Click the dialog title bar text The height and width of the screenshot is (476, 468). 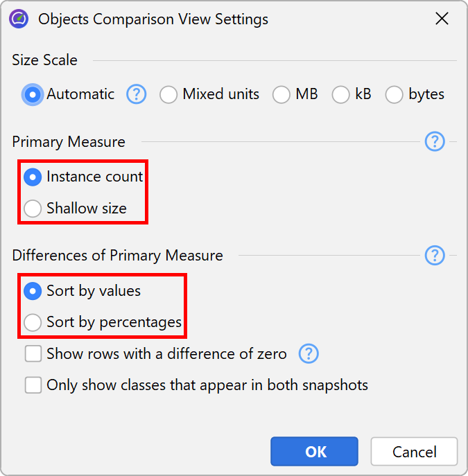pyautogui.click(x=153, y=19)
